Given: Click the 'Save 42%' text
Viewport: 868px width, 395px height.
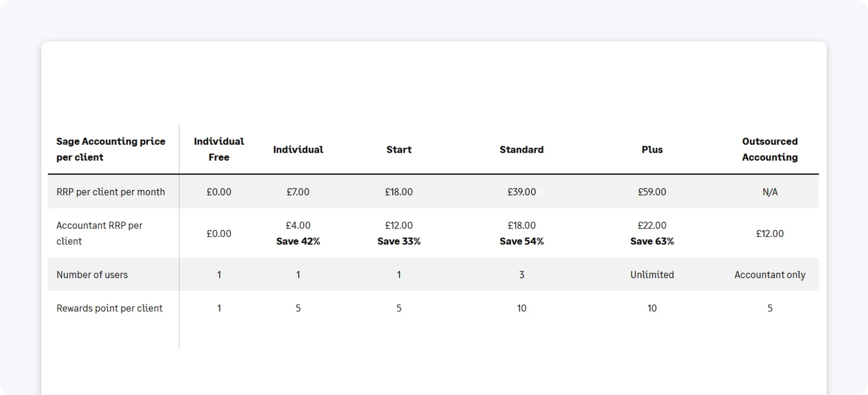Looking at the screenshot, I should 298,241.
